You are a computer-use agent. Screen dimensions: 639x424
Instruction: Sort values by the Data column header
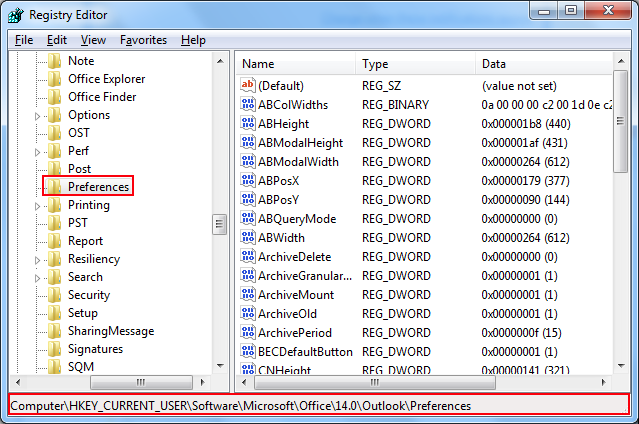[544, 64]
